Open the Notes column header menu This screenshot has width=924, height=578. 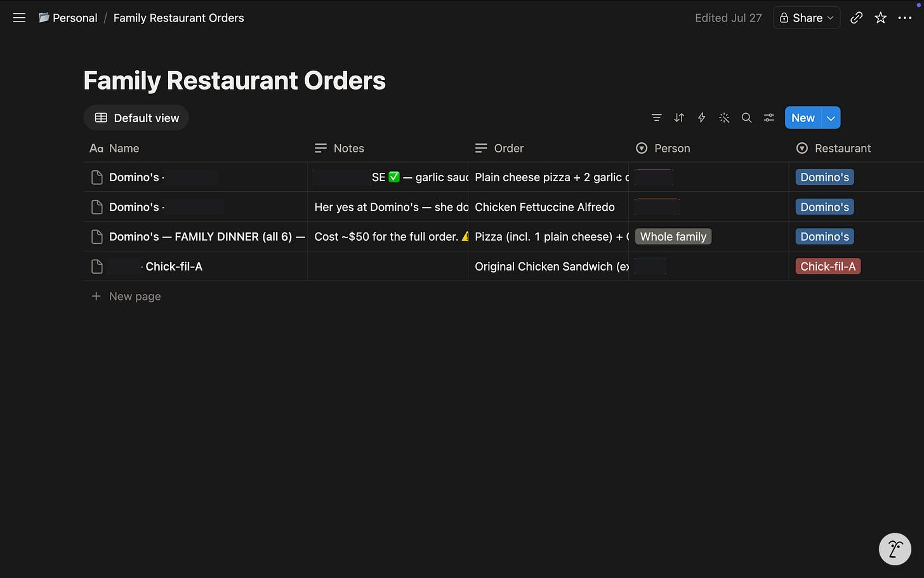pos(388,148)
